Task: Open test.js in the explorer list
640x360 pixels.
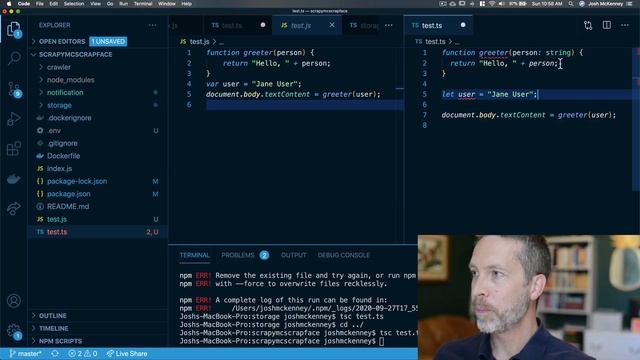Action: click(x=57, y=219)
